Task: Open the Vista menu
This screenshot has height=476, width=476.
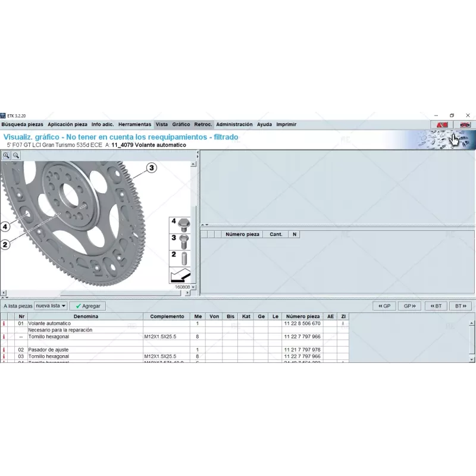Action: 161,124
